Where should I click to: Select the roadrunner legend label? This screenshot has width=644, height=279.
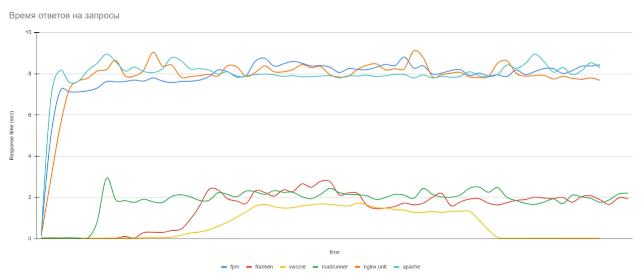pyautogui.click(x=334, y=267)
